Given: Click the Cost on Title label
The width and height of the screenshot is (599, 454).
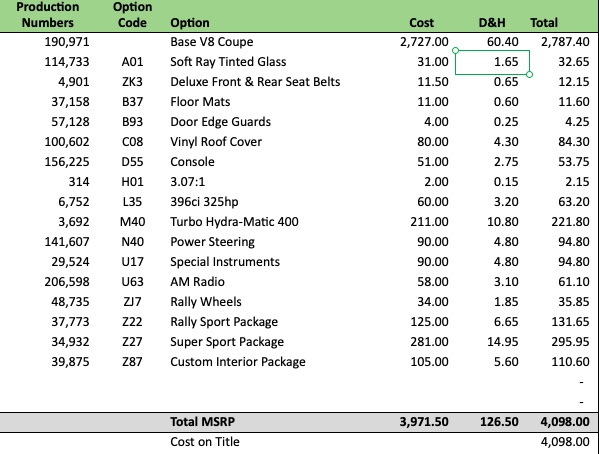Looking at the screenshot, I should (205, 442).
